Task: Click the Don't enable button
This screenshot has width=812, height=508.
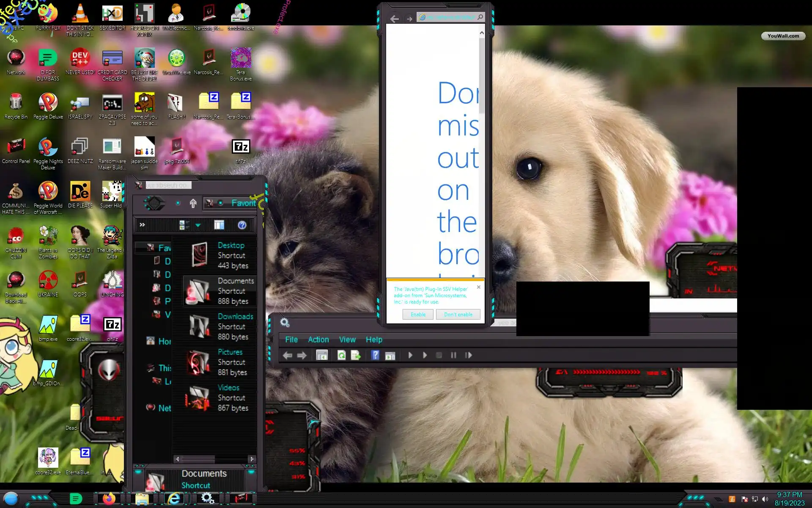Action: (458, 315)
